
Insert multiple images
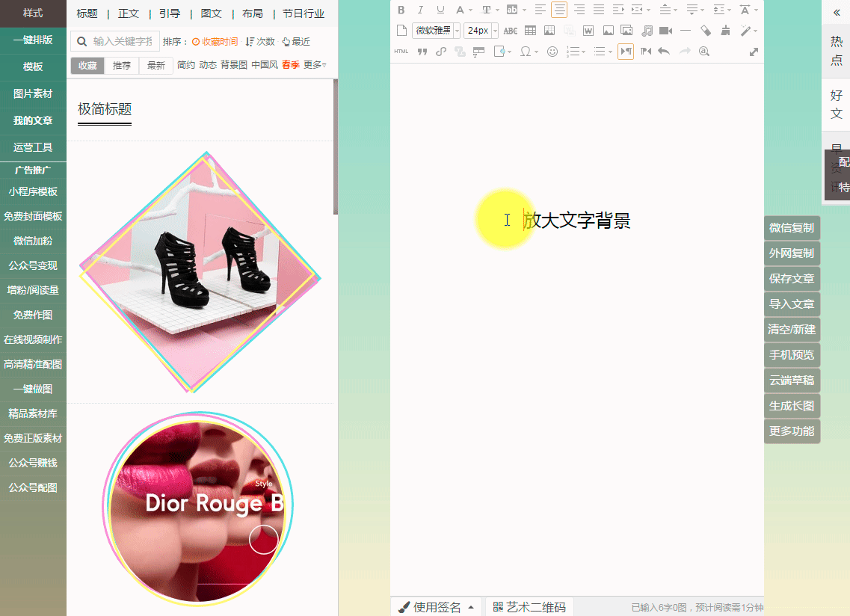pos(627,31)
